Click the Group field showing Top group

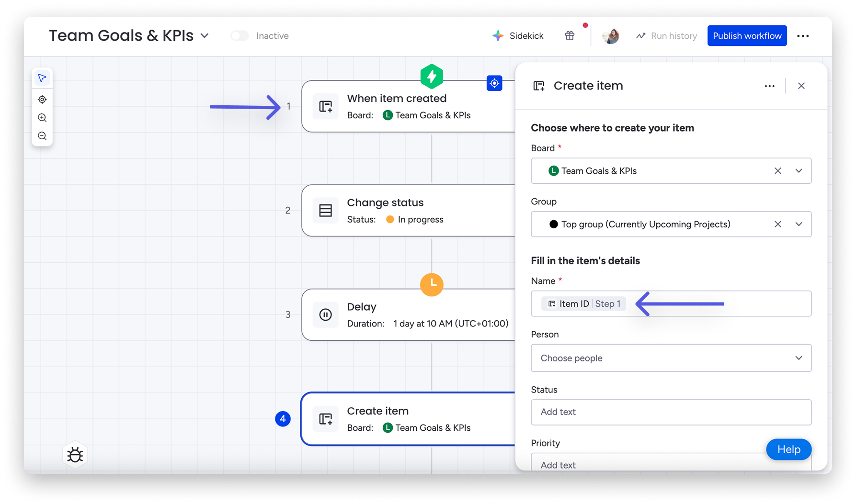click(671, 224)
